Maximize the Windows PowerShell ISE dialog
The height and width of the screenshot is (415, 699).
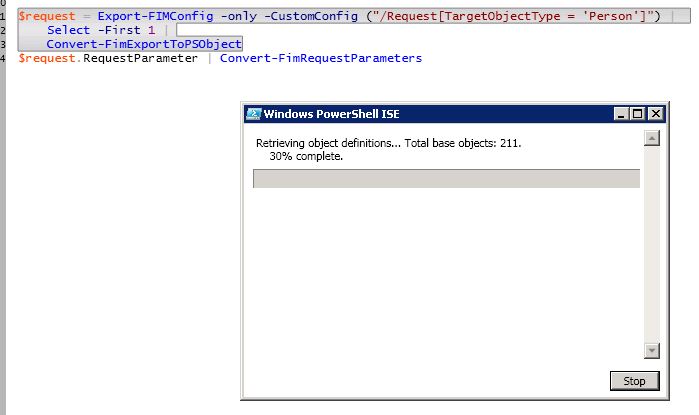(x=638, y=114)
